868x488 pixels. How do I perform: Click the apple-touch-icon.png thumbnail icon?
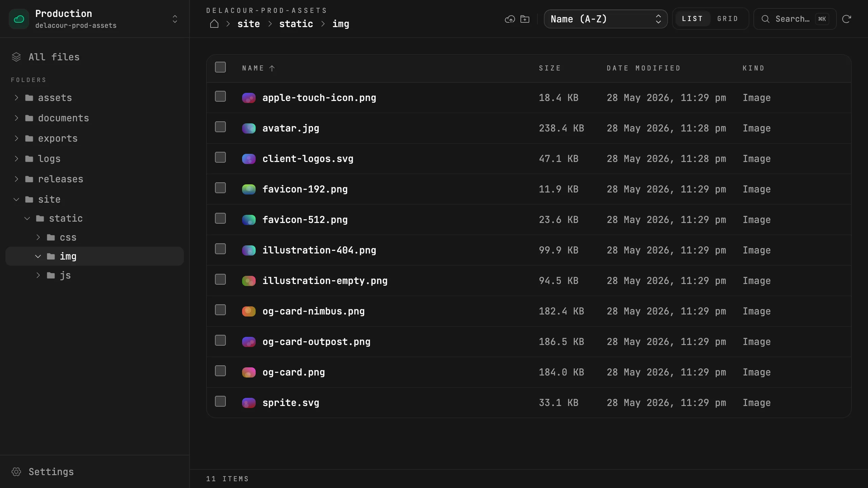point(249,98)
